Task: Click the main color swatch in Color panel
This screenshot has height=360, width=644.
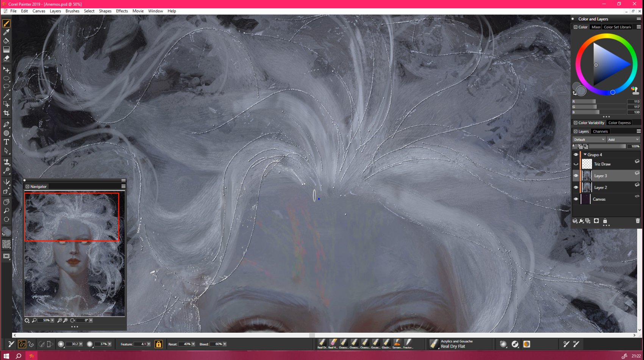Action: click(x=581, y=91)
